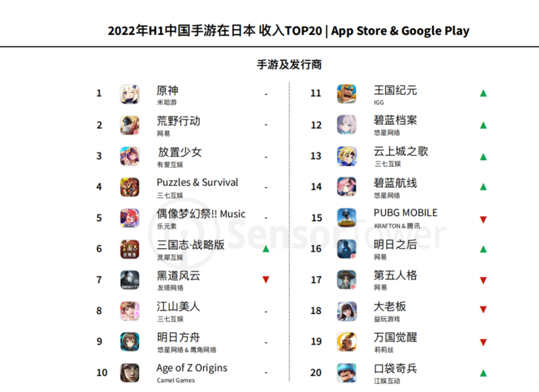Click the 口袋奇兵 game icon
The width and height of the screenshot is (539, 392).
(x=347, y=373)
